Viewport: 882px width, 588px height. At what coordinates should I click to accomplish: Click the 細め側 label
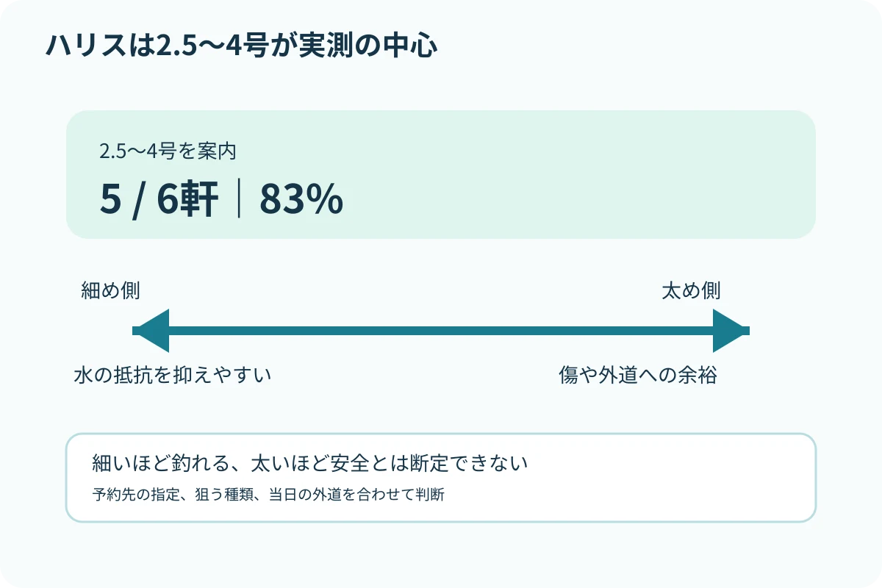click(x=110, y=290)
